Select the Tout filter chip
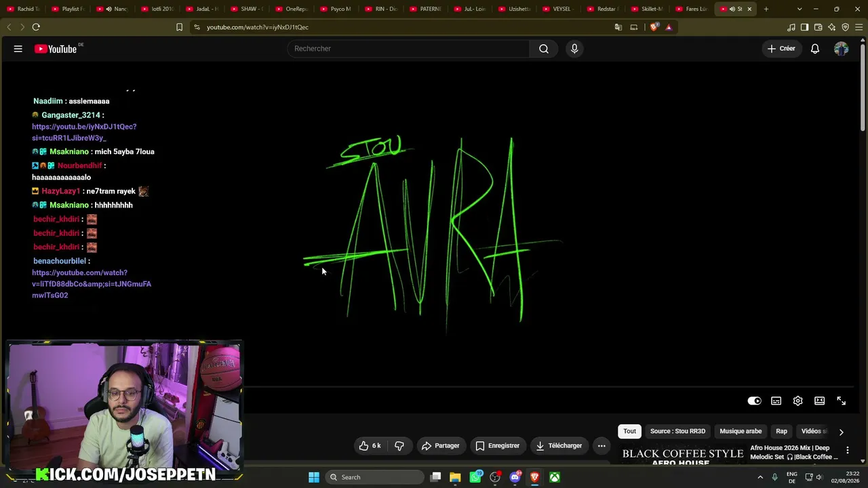 (x=630, y=431)
